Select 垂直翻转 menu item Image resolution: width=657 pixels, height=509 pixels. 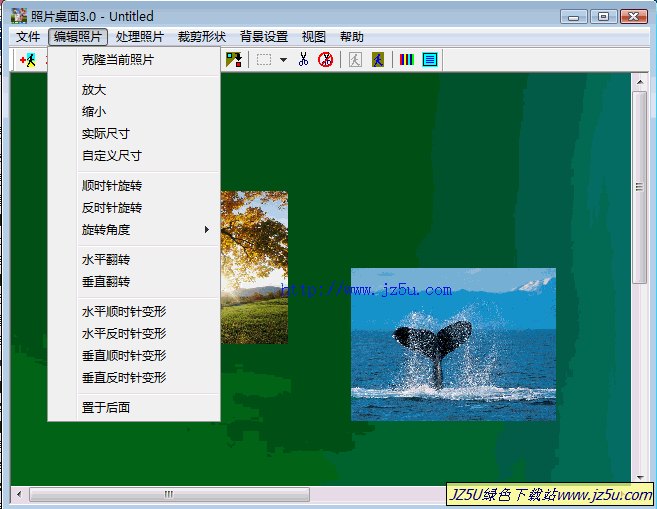pyautogui.click(x=134, y=282)
